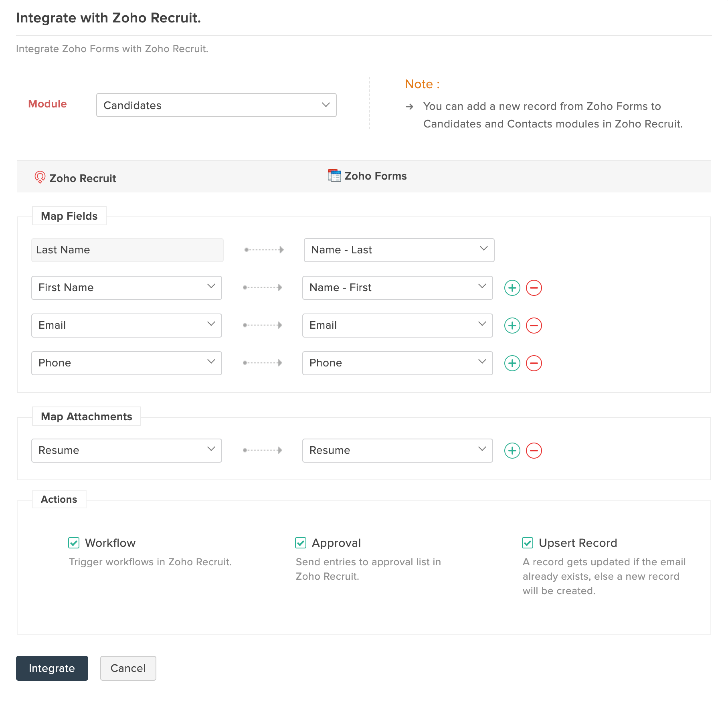Click the Zoho Forms column header text
Viewport: 728px width, 716px height.
tap(376, 176)
